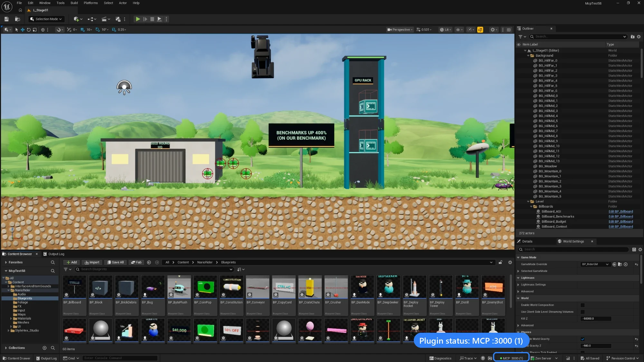The image size is (644, 362).
Task: Select Blueprints folder in content tree
Action: pyautogui.click(x=24, y=298)
